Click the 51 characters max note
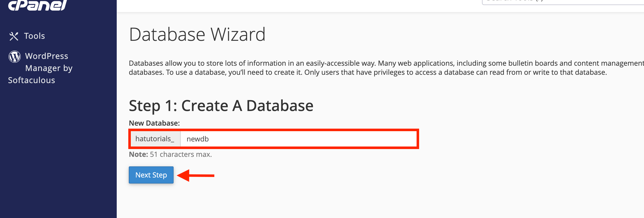Image resolution: width=644 pixels, height=218 pixels. 170,154
